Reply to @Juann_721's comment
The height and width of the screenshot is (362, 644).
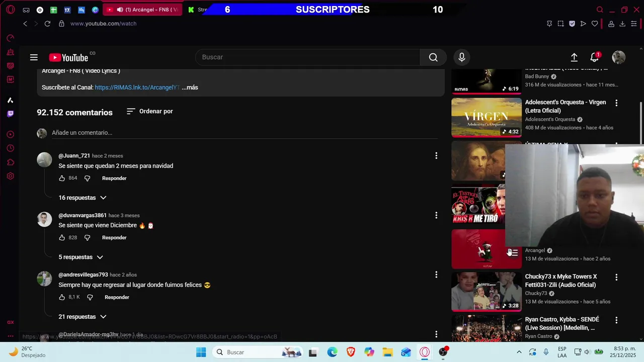pos(114,178)
